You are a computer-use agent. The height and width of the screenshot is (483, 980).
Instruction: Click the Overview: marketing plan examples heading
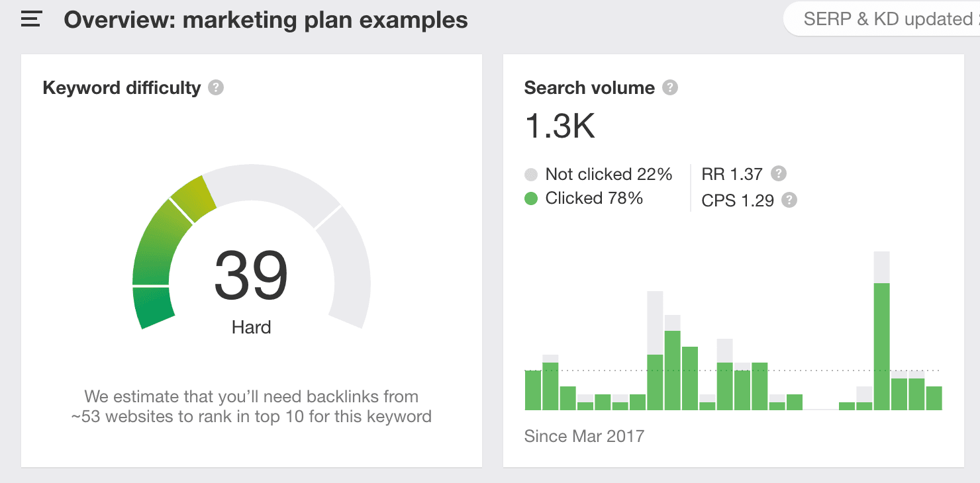266,20
